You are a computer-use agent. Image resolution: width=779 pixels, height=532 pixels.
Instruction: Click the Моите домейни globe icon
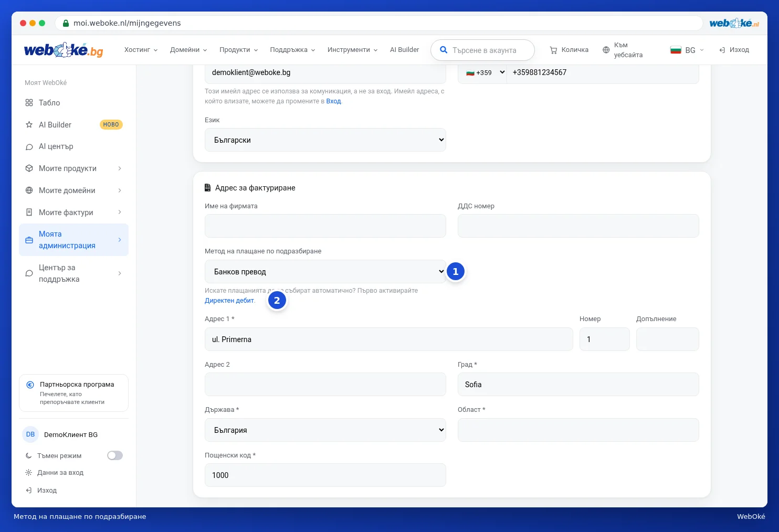pos(29,190)
